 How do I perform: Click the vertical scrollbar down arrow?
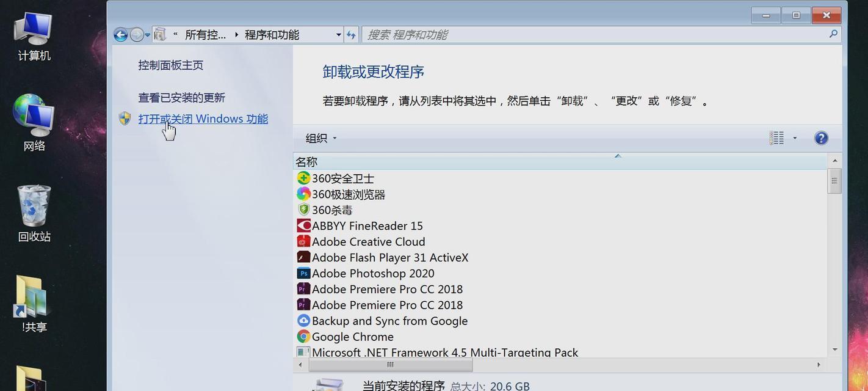pyautogui.click(x=834, y=349)
